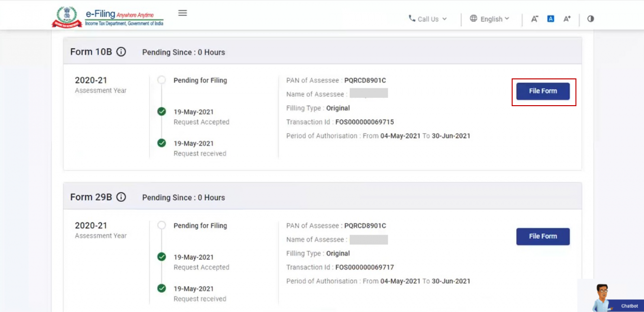Toggle high contrast mode icon
The image size is (644, 312).
click(x=590, y=19)
